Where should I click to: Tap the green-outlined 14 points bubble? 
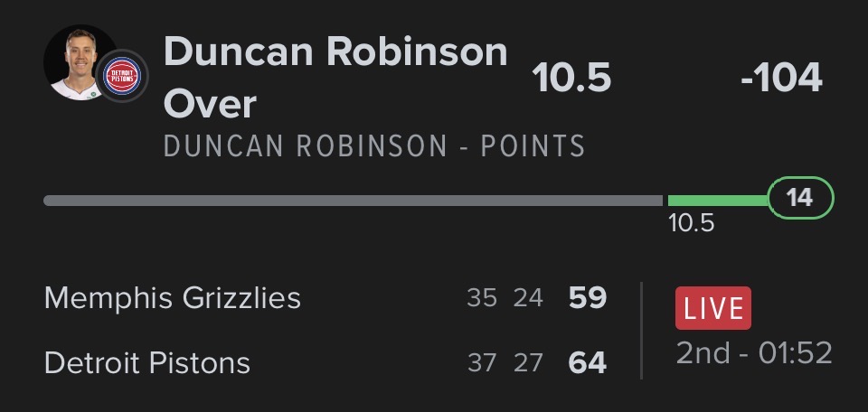pos(800,199)
